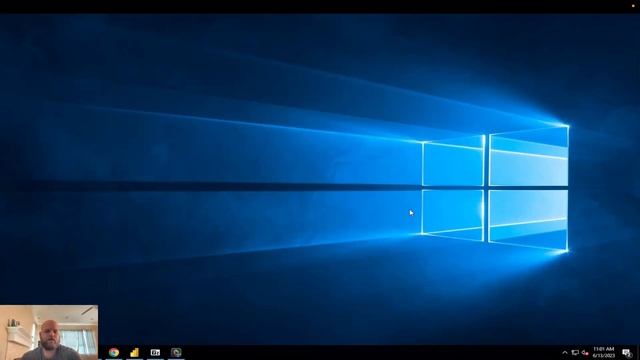The height and width of the screenshot is (360, 640).
Task: Click the webcam video overlay thumbnail
Action: pos(49,332)
